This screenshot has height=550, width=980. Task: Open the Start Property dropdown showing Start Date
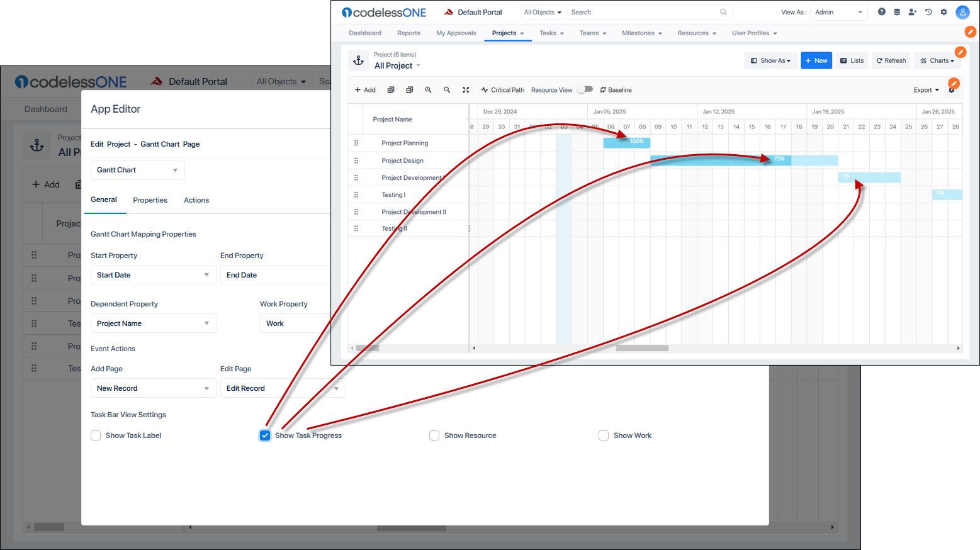coord(153,274)
